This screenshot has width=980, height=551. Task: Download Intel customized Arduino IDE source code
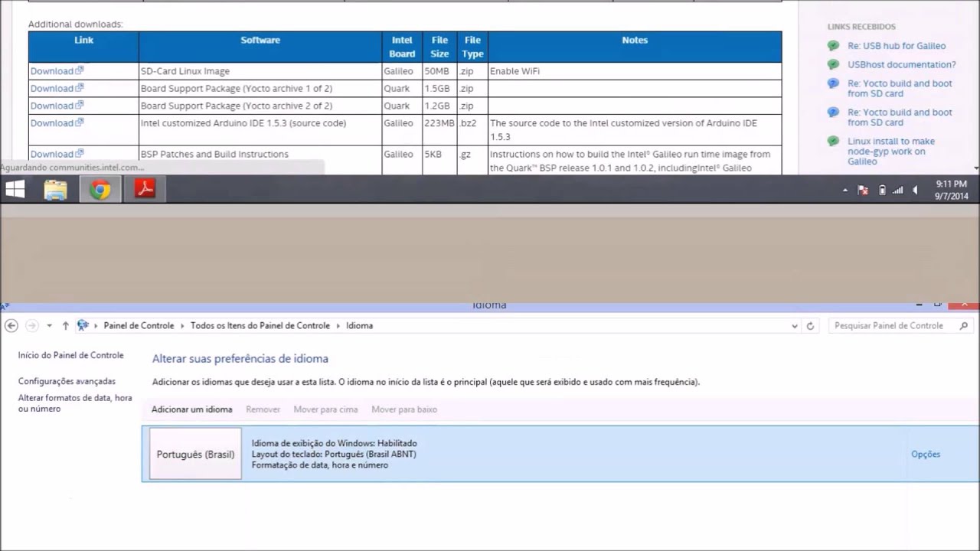[x=51, y=123]
